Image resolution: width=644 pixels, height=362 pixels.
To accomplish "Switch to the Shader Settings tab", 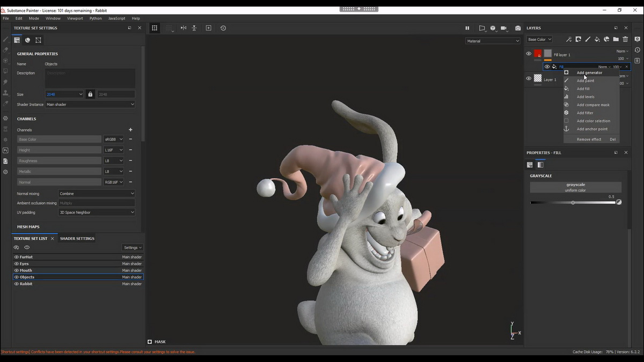I will pos(77,239).
